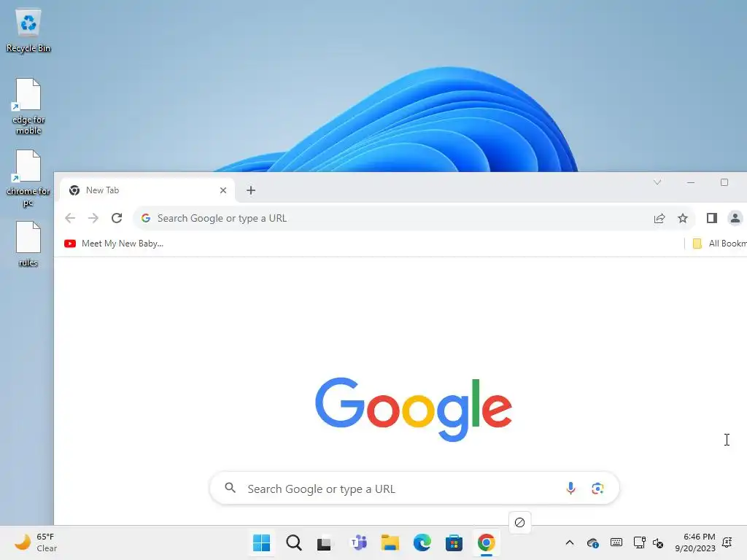Select the New Tab tab
The height and width of the screenshot is (560, 747).
[x=147, y=190]
